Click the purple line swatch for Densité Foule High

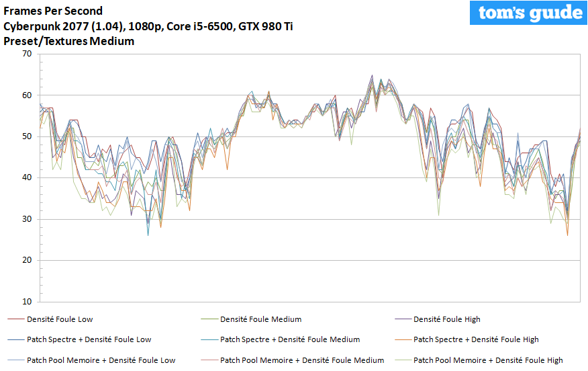tap(403, 319)
